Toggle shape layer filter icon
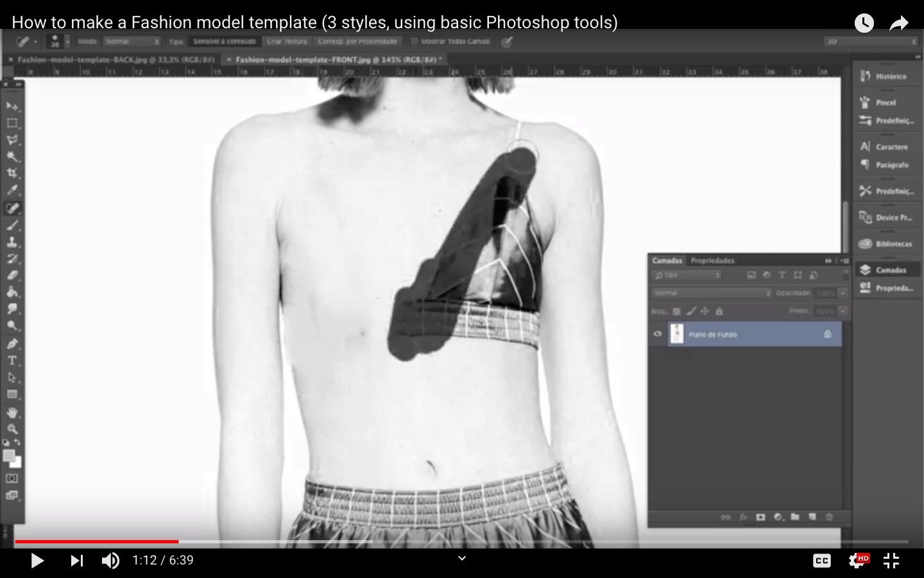 (x=798, y=275)
